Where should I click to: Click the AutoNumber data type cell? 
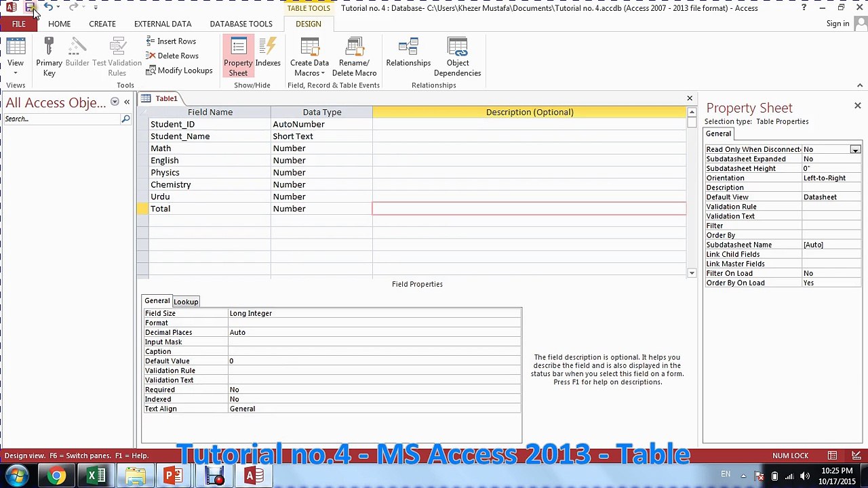[x=321, y=124]
